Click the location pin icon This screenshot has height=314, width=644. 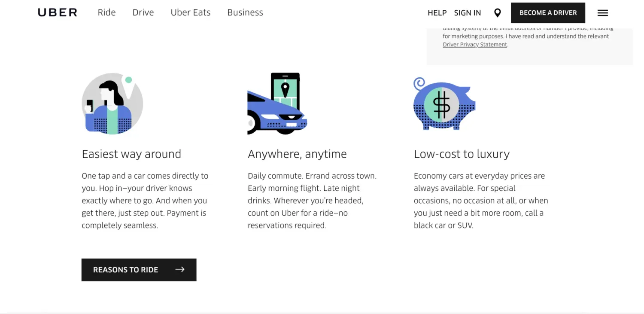497,13
